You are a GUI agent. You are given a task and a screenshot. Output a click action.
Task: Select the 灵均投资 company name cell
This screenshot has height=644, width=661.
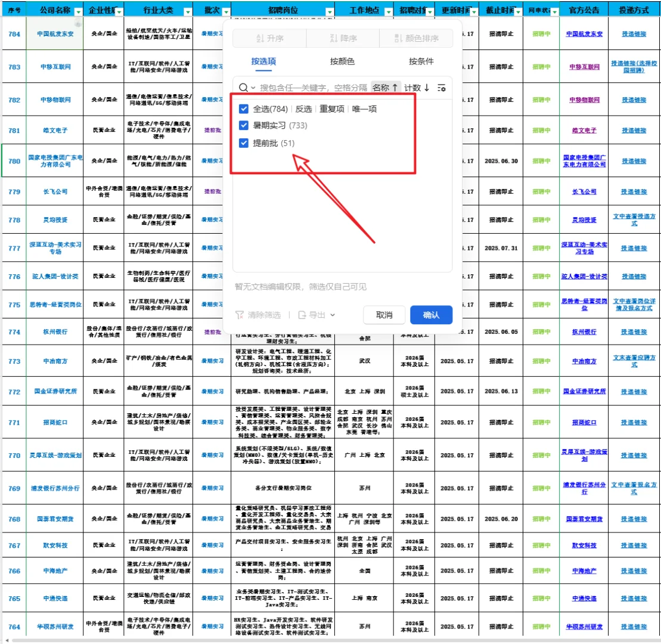click(55, 219)
